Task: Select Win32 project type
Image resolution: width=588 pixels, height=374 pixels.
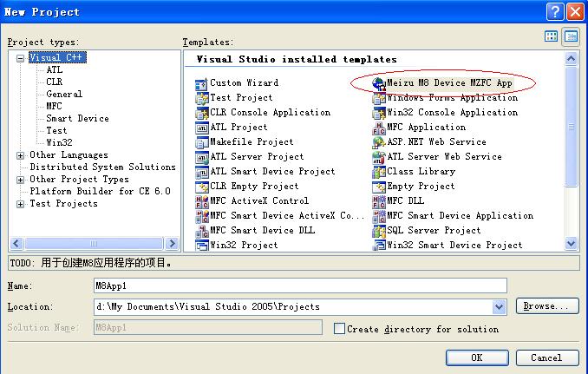Action: (59, 142)
